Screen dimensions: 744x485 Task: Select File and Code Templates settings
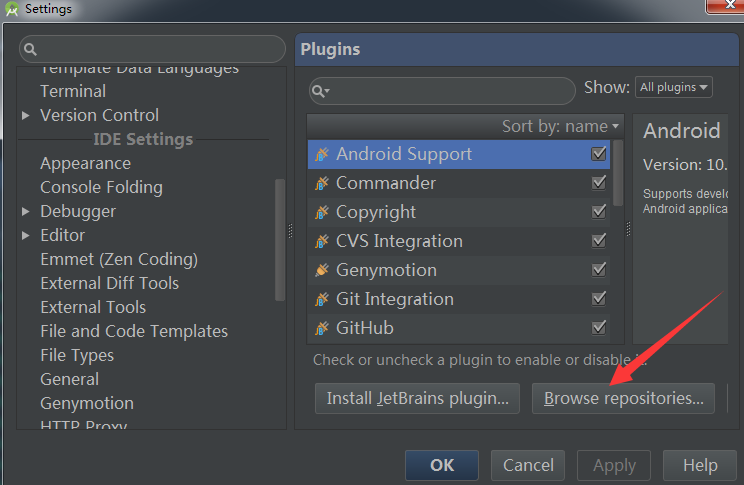click(x=134, y=331)
